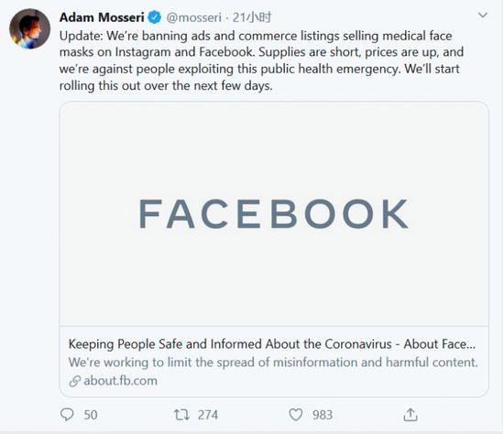
Task: Click the 50 replies count
Action: point(91,415)
